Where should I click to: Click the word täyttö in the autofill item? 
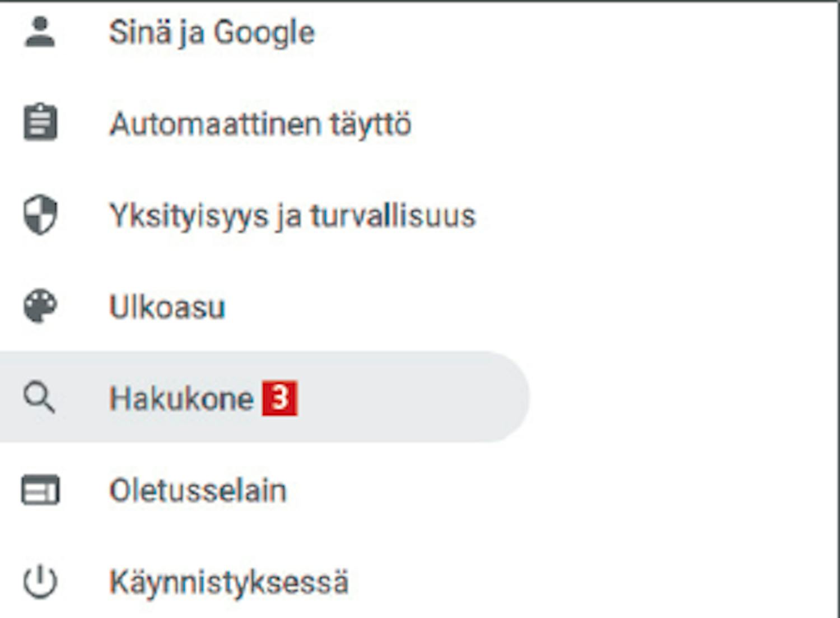(x=371, y=124)
